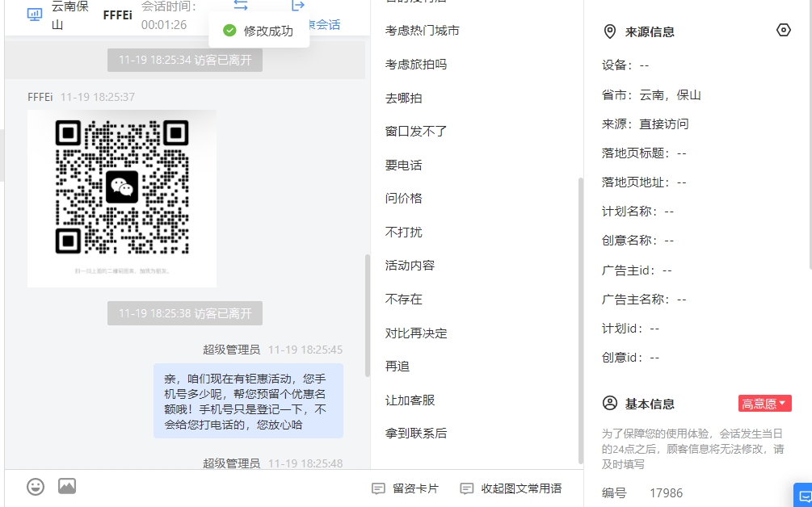Select the 让加客服 quick phrase

[x=410, y=400]
